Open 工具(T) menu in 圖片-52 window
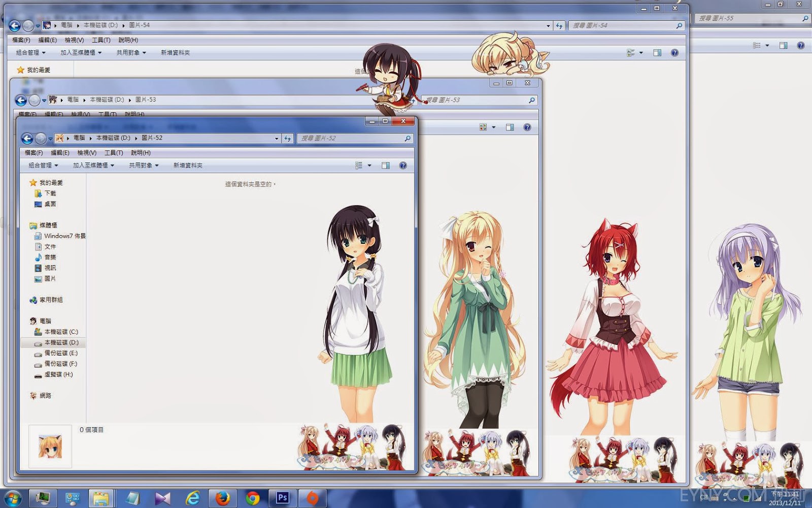Viewport: 812px width, 508px height. [114, 152]
